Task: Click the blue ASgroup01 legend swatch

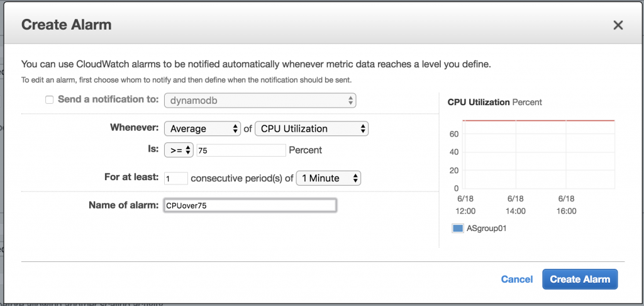Action: click(x=457, y=229)
